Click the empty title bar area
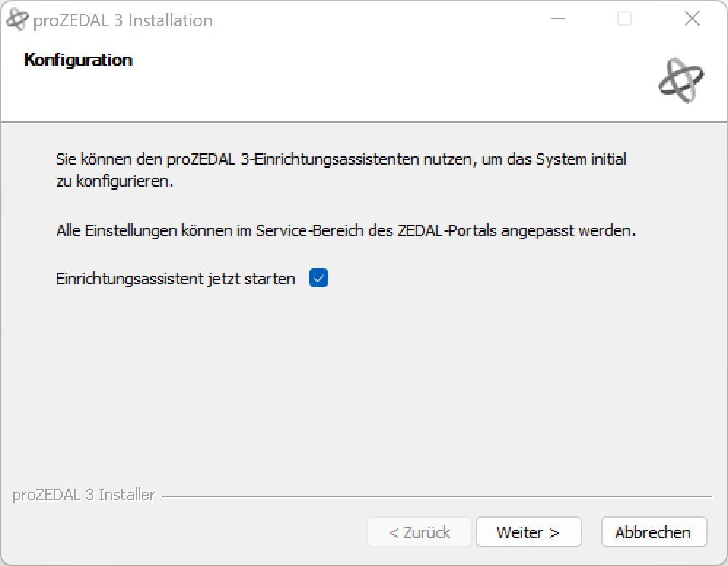The height and width of the screenshot is (566, 728). [x=401, y=20]
